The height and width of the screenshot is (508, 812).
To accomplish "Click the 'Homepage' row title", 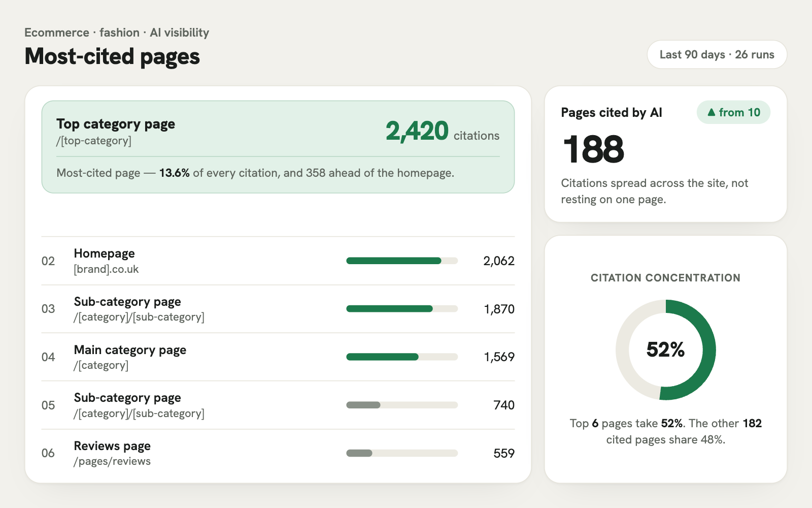I will pos(105,253).
